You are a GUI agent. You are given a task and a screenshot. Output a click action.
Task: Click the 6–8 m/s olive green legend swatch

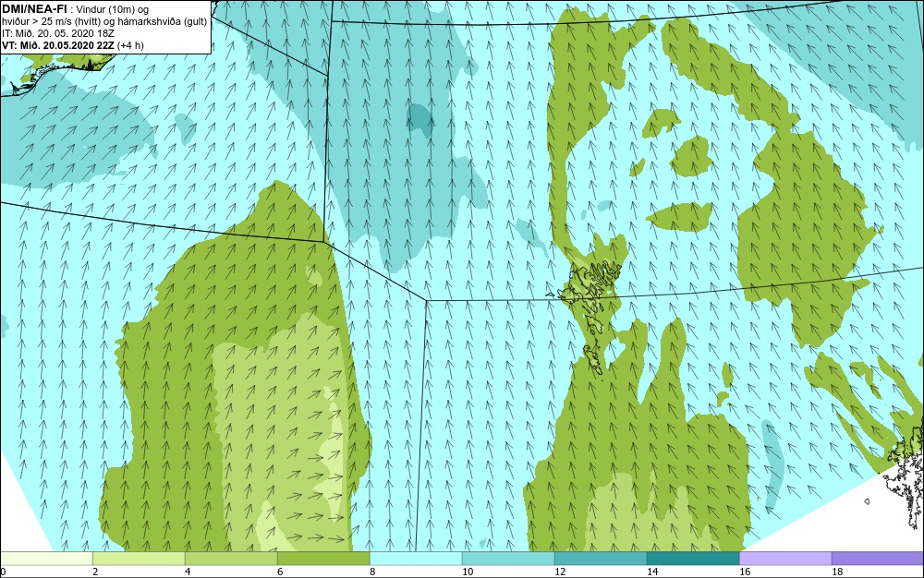coord(323,558)
